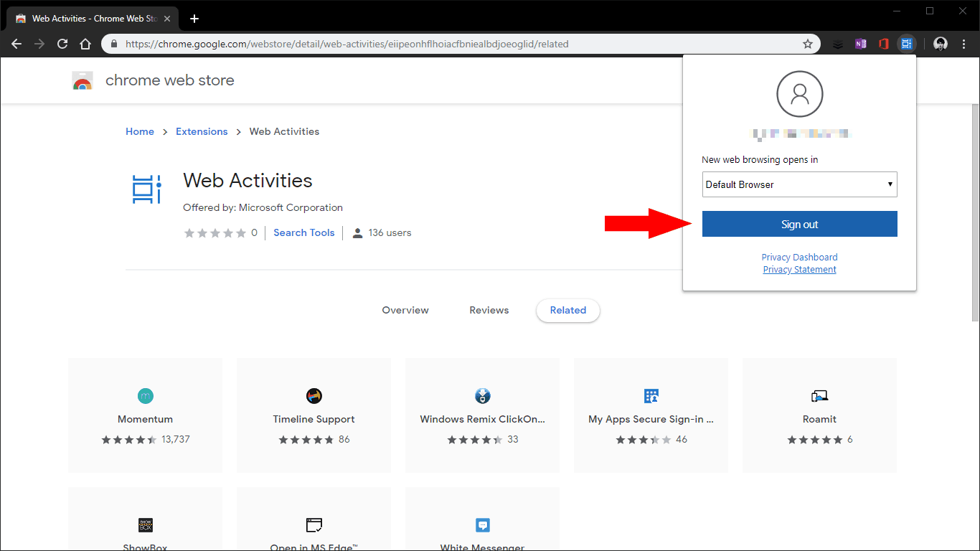This screenshot has height=551, width=980.
Task: Sign out of Web Activities
Action: pyautogui.click(x=800, y=224)
